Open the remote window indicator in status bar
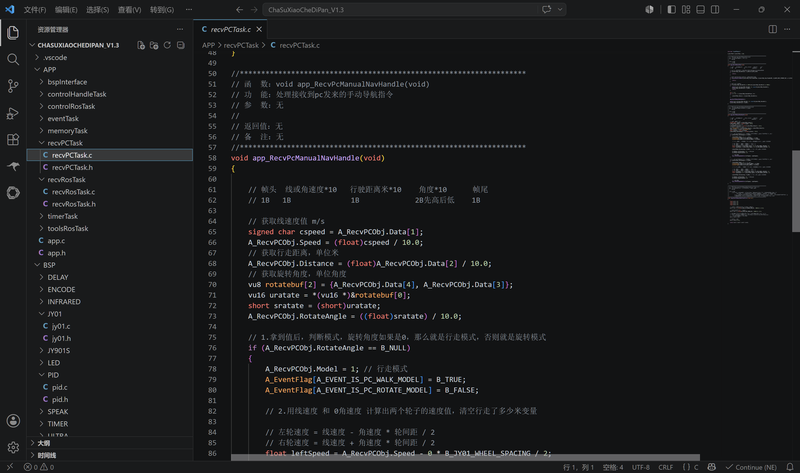Image resolution: width=800 pixels, height=473 pixels. click(10, 467)
